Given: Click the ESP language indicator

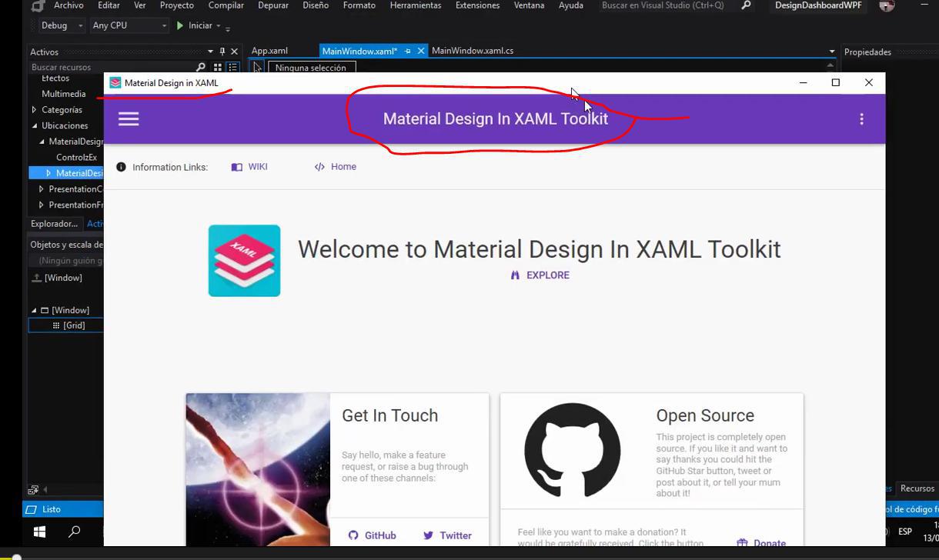Looking at the screenshot, I should pos(905,532).
